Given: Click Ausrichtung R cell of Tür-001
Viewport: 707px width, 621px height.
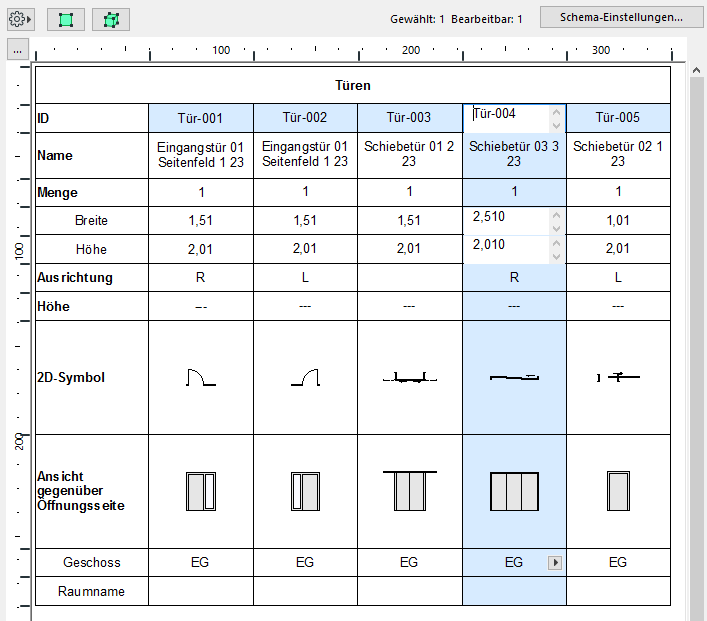Looking at the screenshot, I should 201,277.
